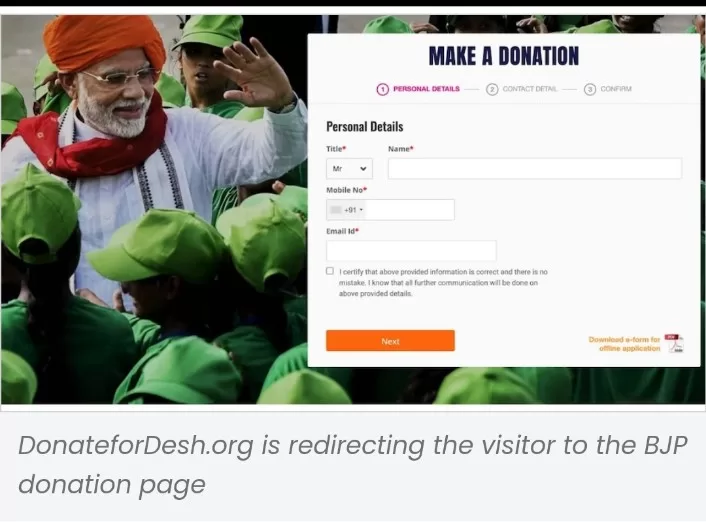
Task: Click the Make a Donation heading
Action: point(503,56)
